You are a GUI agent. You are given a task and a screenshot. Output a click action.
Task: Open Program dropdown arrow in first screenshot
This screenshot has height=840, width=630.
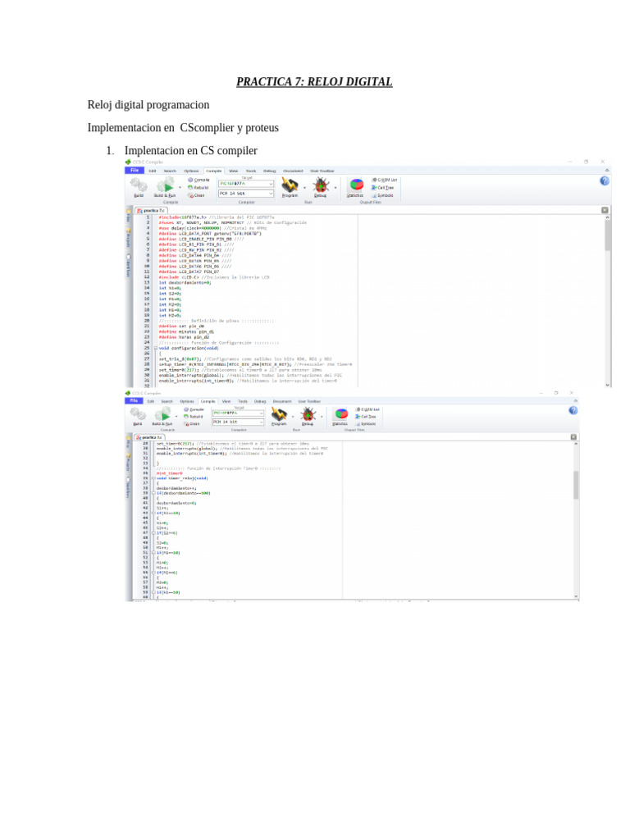point(305,188)
